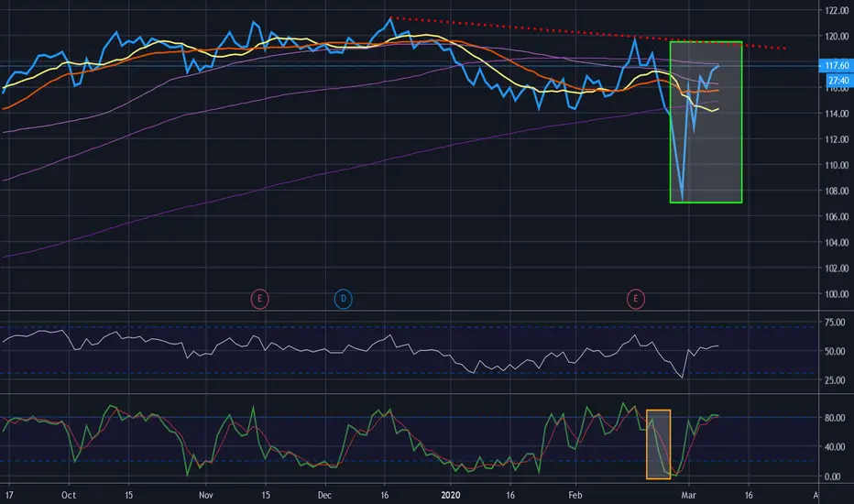Image resolution: width=854 pixels, height=504 pixels.
Task: Click the 40.00 level on stochastic axis
Action: [x=835, y=447]
